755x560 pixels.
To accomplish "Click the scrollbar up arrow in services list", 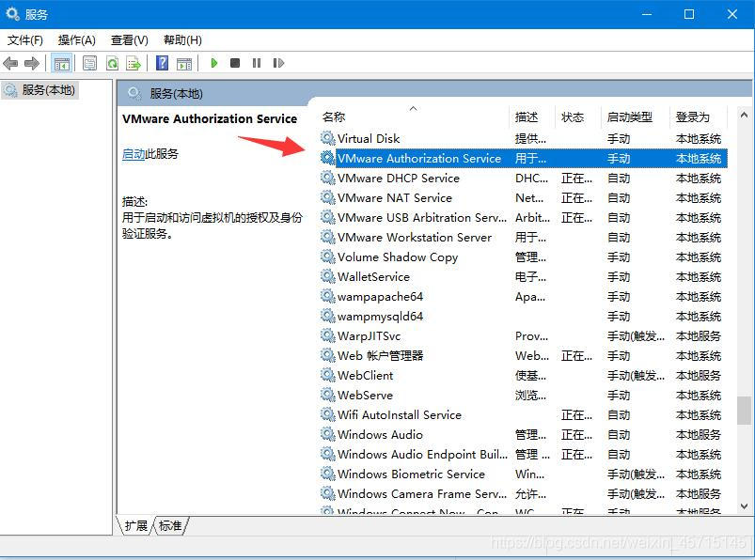I will tap(744, 115).
